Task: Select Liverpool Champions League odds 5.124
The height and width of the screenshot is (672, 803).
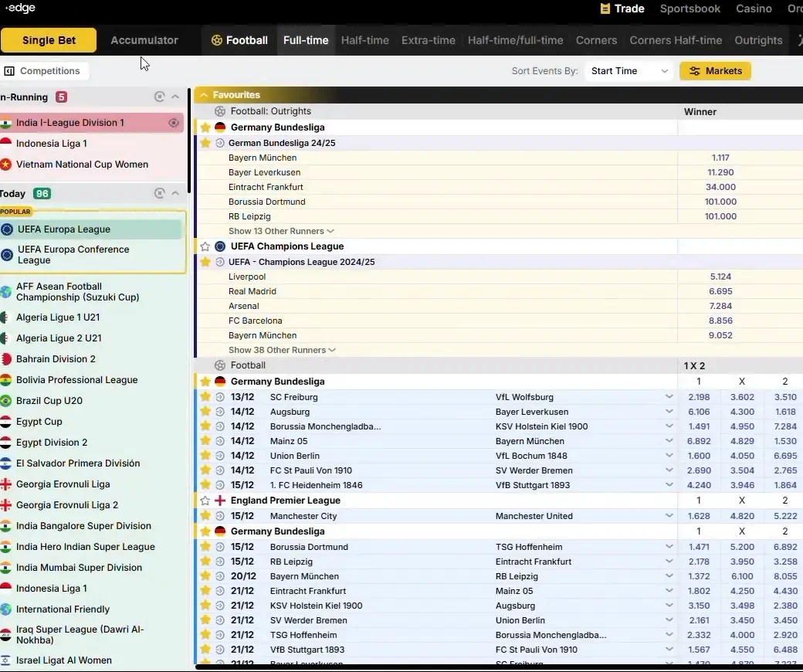Action: coord(720,277)
